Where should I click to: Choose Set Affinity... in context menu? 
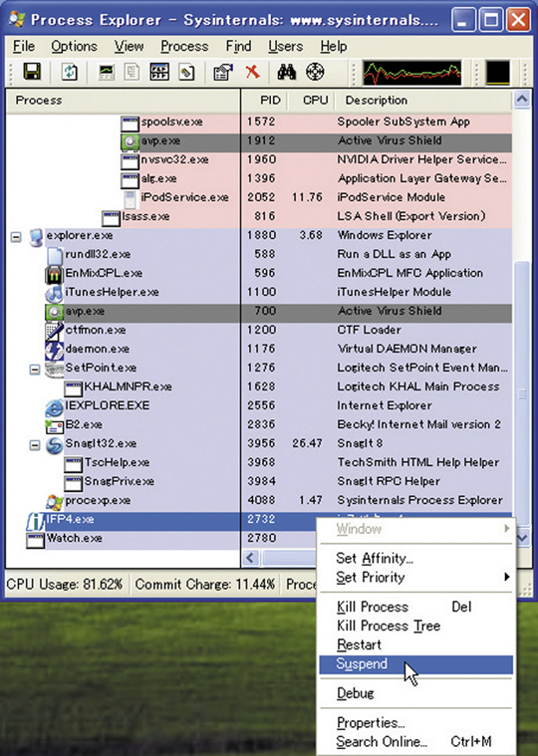coord(416,559)
